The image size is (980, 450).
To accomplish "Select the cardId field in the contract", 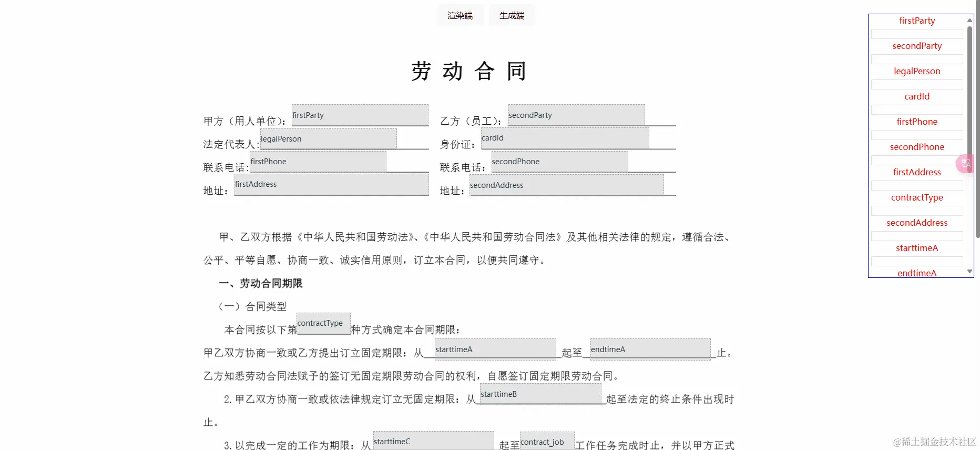I will 565,138.
